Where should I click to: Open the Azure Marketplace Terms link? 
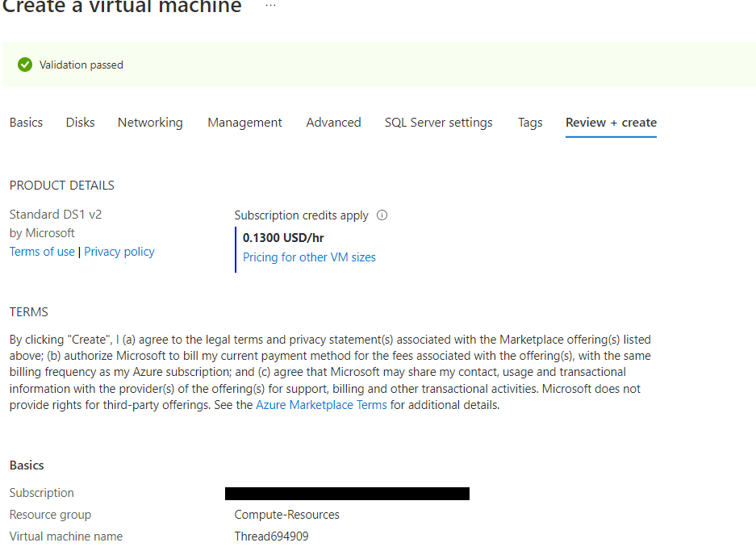[321, 405]
